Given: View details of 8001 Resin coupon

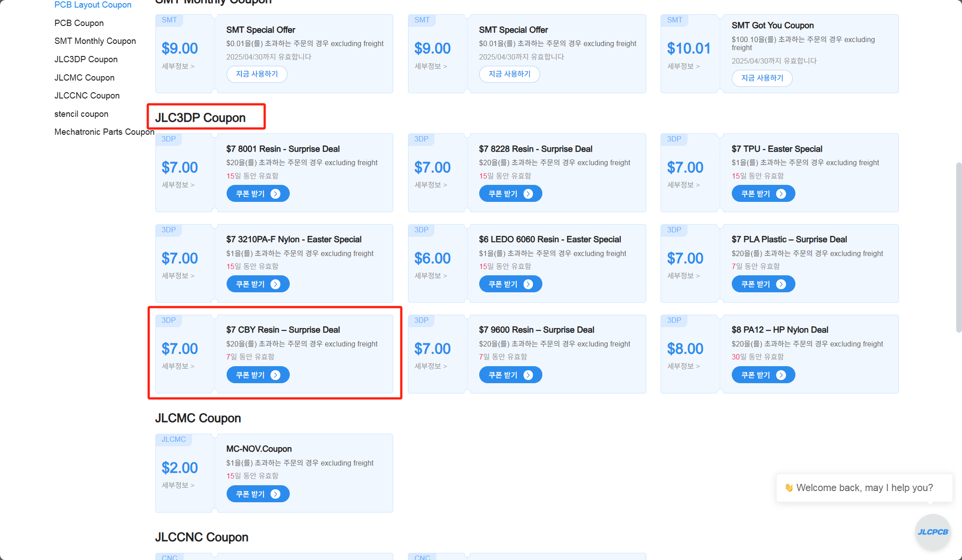Looking at the screenshot, I should pyautogui.click(x=178, y=185).
